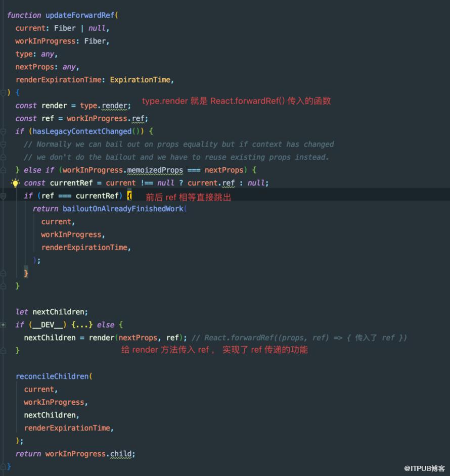Click the final 'return' keyword before workInProgress.child
This screenshot has width=450, height=476.
[x=28, y=454]
